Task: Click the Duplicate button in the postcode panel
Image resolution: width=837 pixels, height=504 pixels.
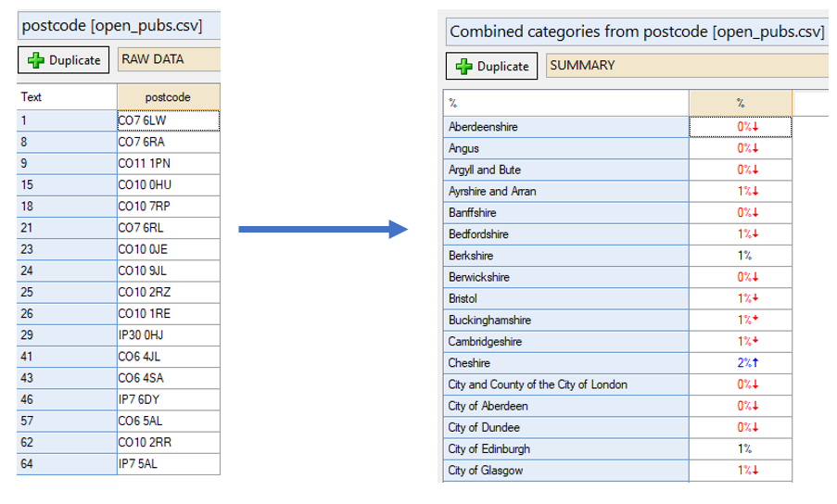Action: coord(64,59)
